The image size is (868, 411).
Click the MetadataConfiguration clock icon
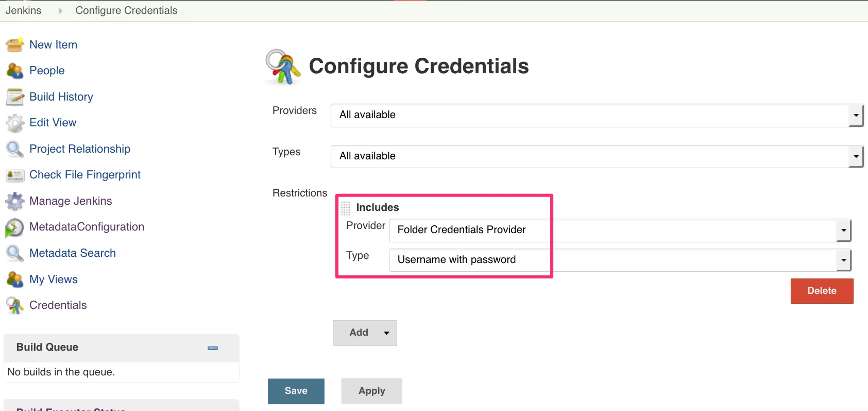(15, 227)
